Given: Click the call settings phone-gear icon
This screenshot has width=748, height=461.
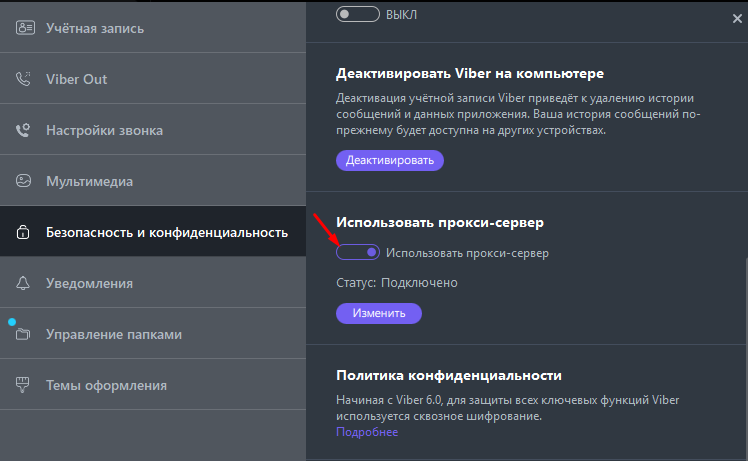Looking at the screenshot, I should (23, 130).
